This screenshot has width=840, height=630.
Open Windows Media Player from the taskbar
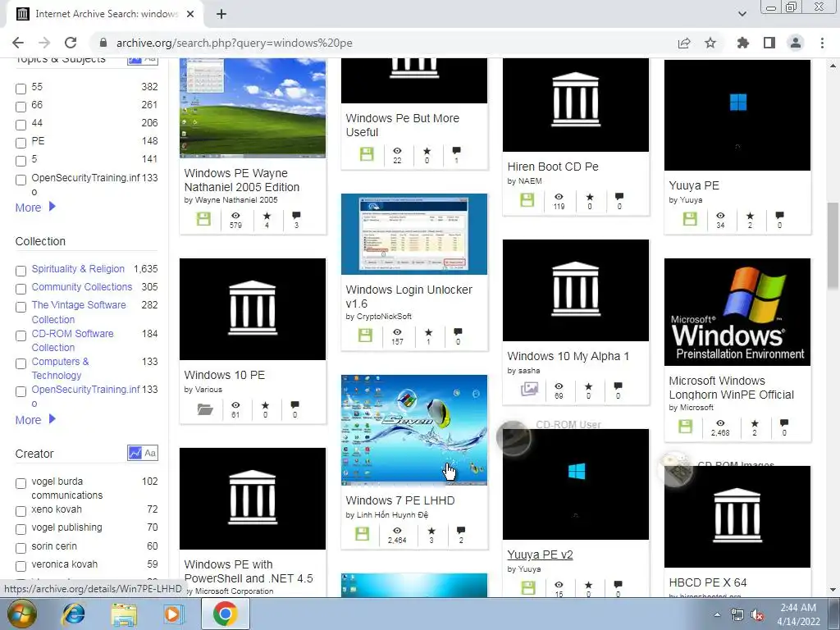pos(172,614)
